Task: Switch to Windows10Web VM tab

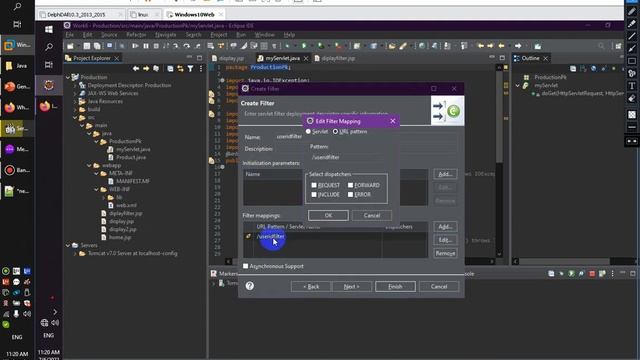Action: coord(194,15)
